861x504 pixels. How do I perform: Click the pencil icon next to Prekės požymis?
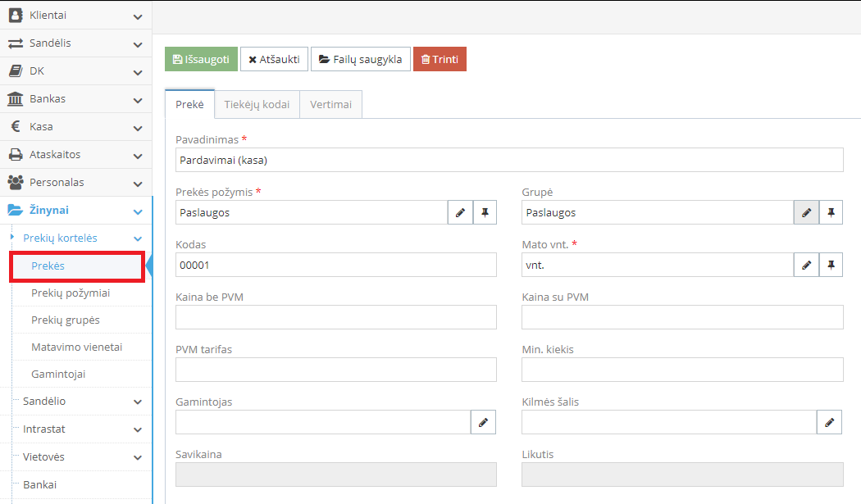(460, 212)
